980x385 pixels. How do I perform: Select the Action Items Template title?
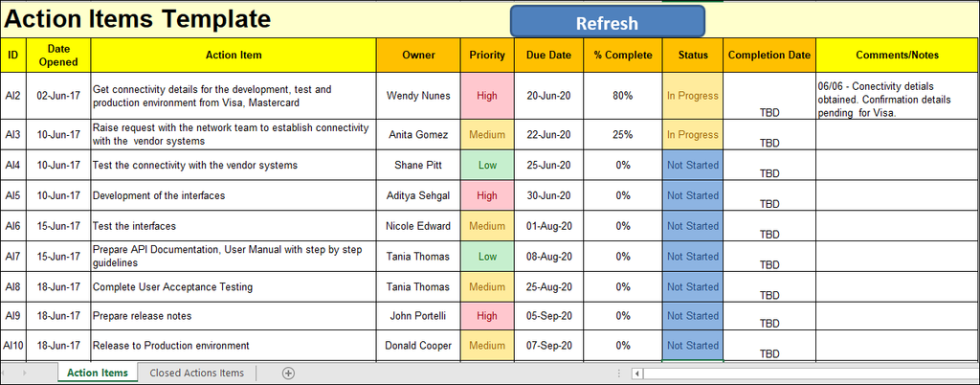[x=139, y=18]
